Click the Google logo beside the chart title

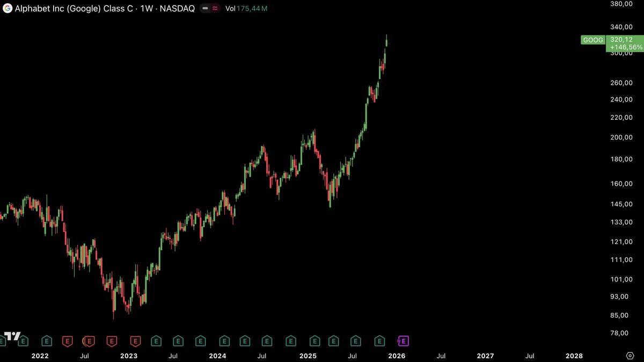8,9
